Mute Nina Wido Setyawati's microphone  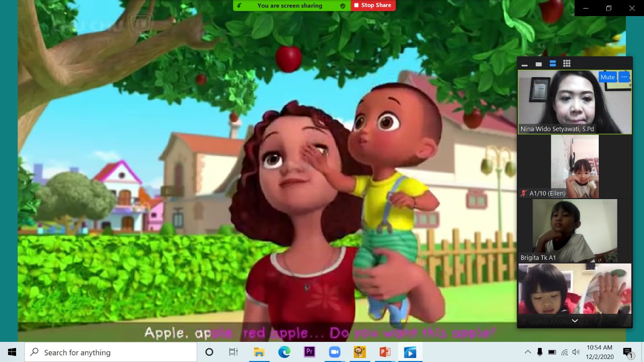tap(607, 77)
